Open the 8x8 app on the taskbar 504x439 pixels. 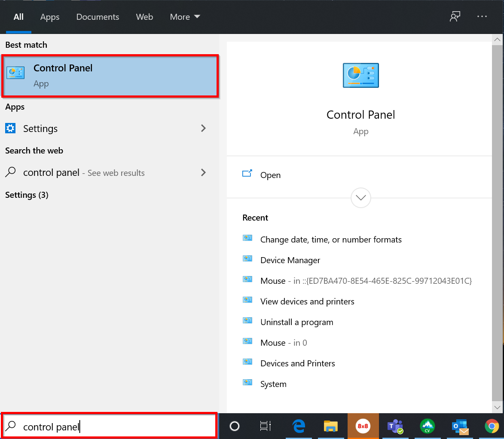(363, 426)
